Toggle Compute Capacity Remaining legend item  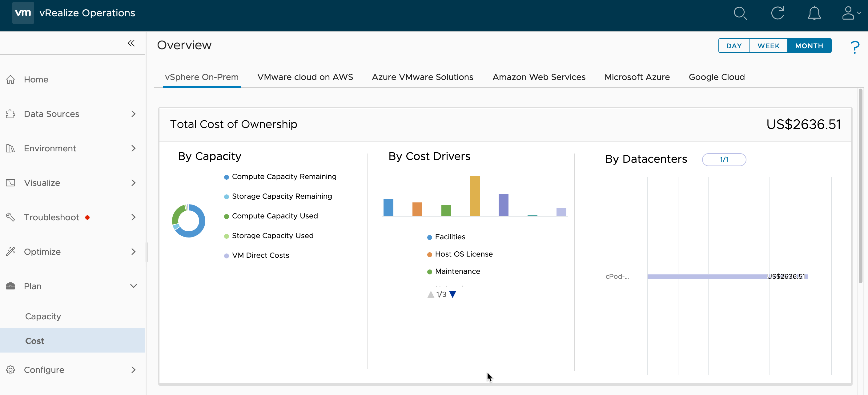[280, 177]
